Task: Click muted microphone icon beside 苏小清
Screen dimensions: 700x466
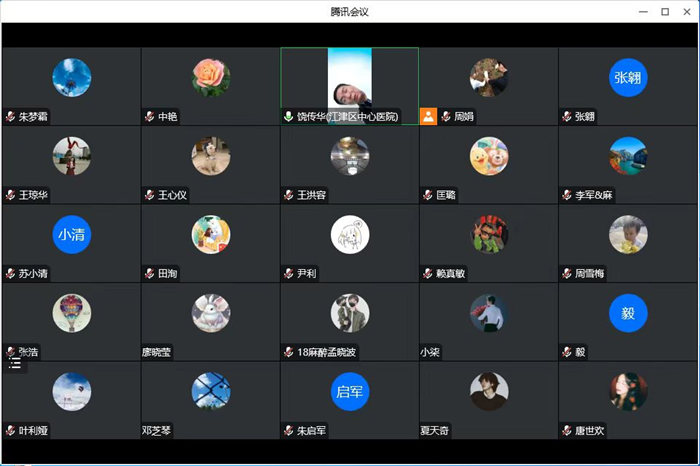Action: point(11,274)
